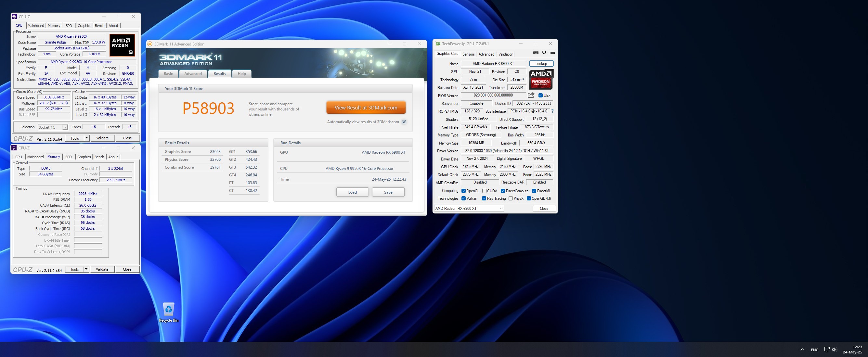Show hidden tray icons chevron in taskbar
Screen dimensions: 868x357
click(x=802, y=350)
